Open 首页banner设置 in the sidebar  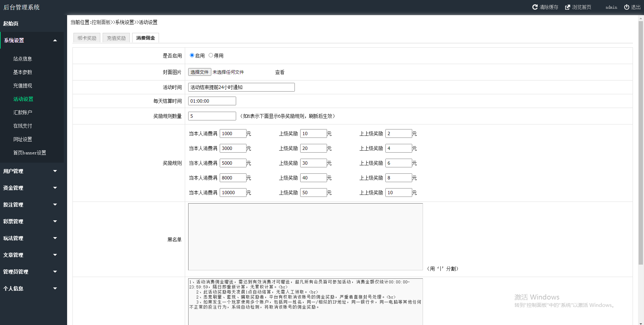[30, 153]
